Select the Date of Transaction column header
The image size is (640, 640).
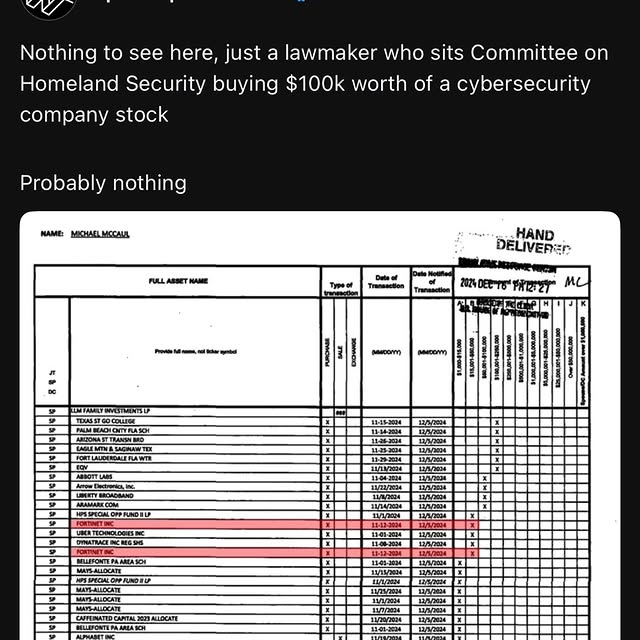point(385,281)
